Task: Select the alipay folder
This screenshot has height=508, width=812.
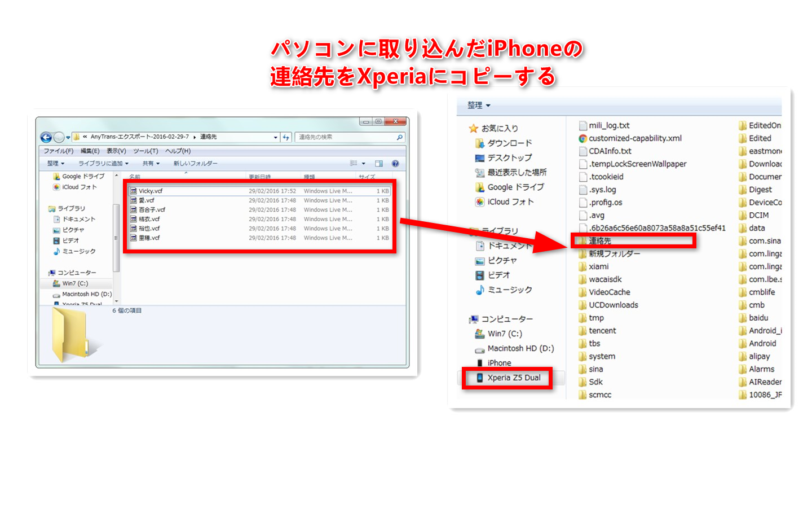Action: pyautogui.click(x=754, y=356)
